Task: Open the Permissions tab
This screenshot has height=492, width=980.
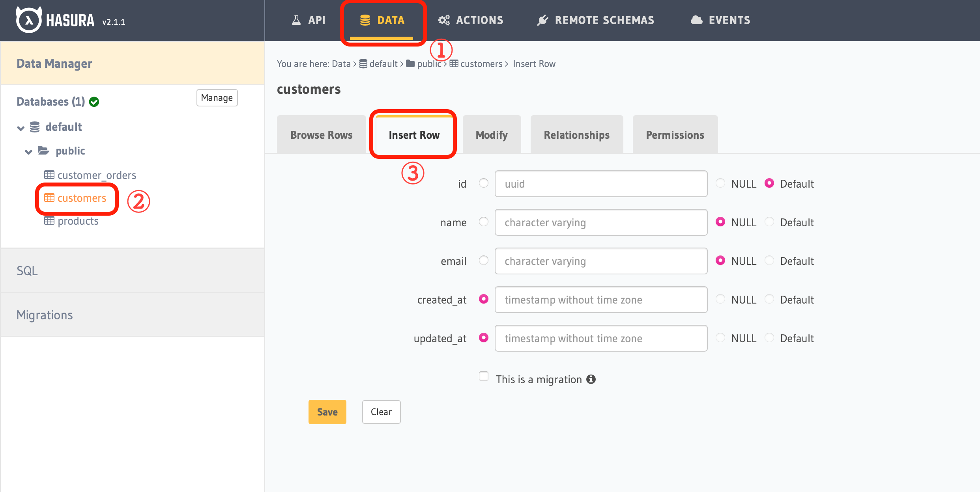Action: pyautogui.click(x=675, y=135)
